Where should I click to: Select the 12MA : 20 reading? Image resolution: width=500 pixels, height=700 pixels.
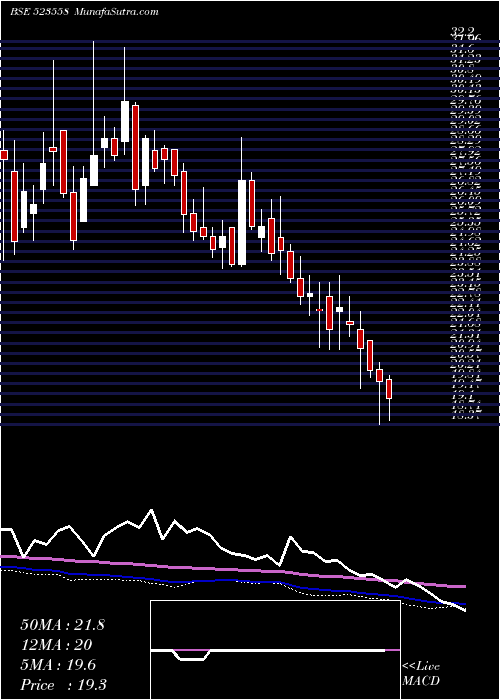coord(56,645)
